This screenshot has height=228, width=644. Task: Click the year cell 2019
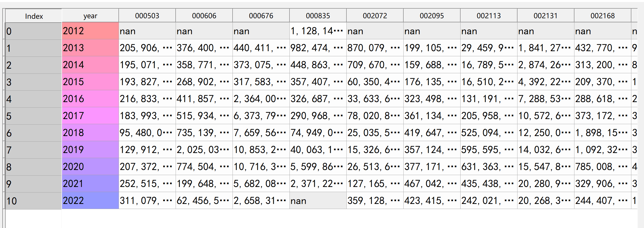[x=90, y=150]
